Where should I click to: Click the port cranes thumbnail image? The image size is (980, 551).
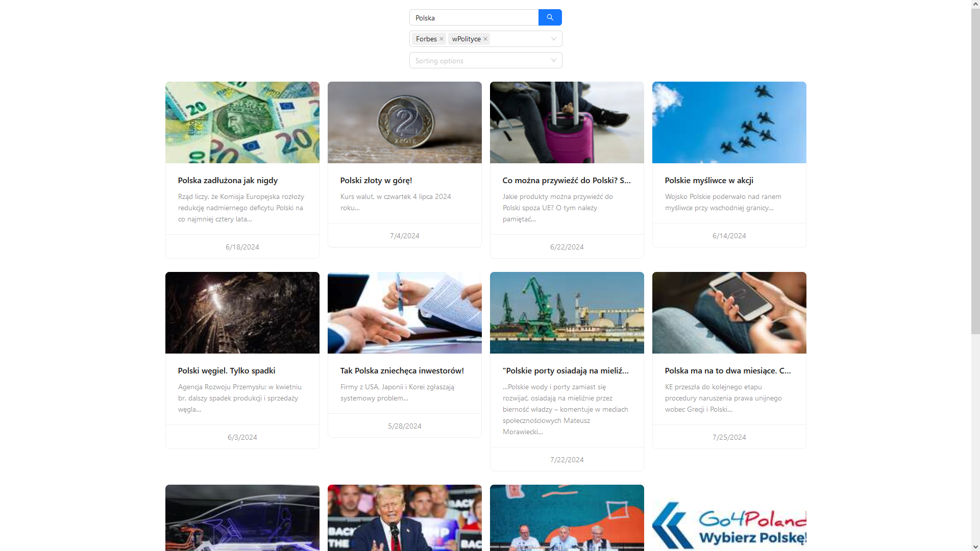pos(567,312)
